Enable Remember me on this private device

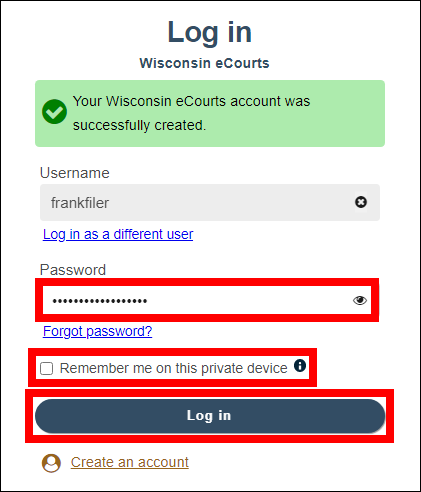point(46,369)
